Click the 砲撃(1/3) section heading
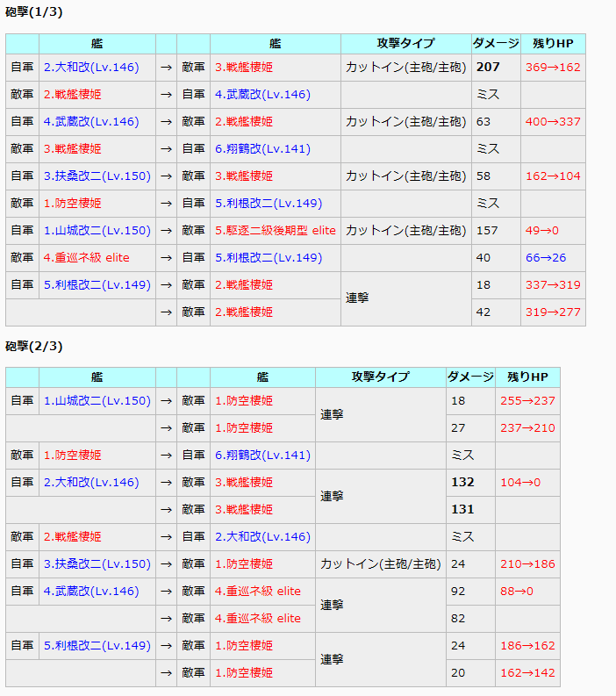The image size is (616, 696). (33, 12)
